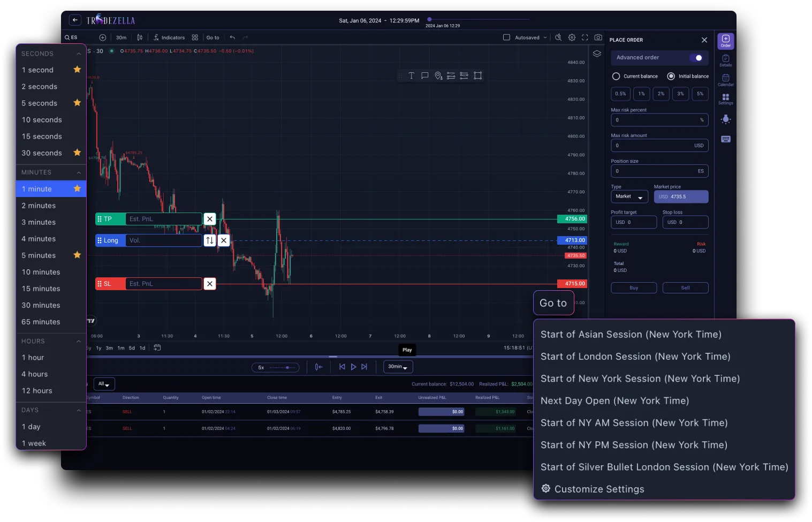Select the Initial balance radio button
This screenshot has height=522, width=812.
[671, 76]
